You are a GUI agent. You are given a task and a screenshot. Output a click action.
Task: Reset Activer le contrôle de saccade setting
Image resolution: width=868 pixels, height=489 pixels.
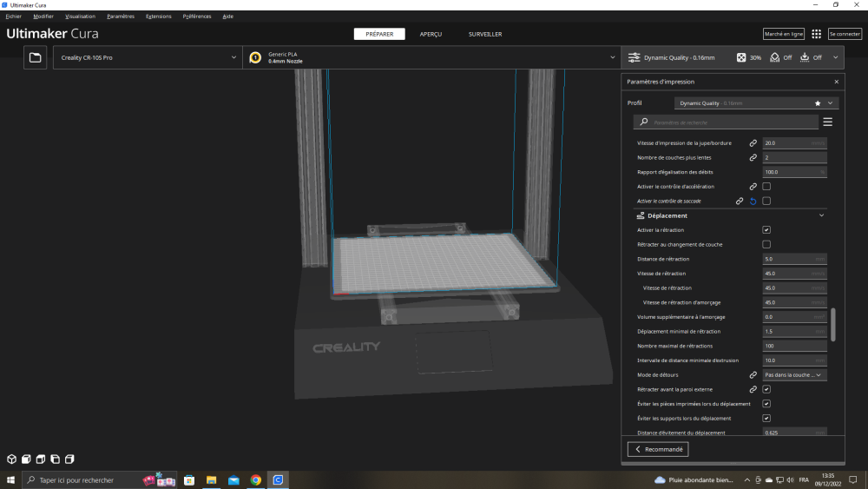(753, 201)
